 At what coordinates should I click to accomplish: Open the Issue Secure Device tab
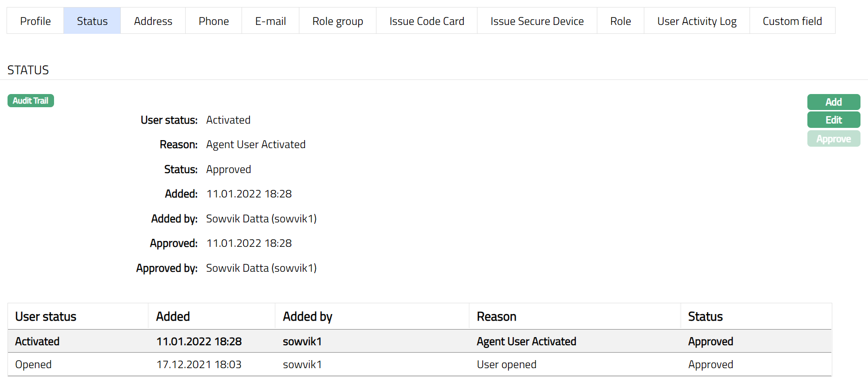point(537,21)
